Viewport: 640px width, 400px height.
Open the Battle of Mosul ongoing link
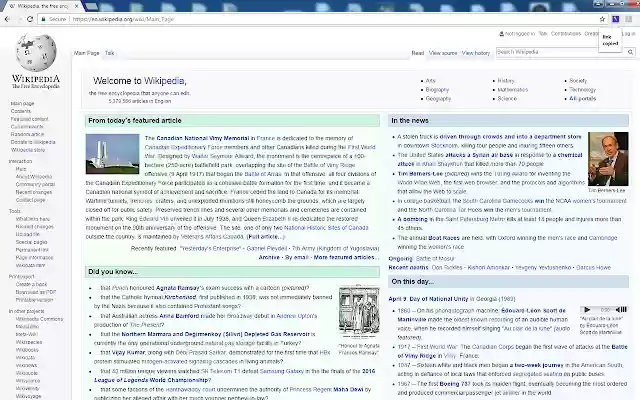tap(435, 258)
